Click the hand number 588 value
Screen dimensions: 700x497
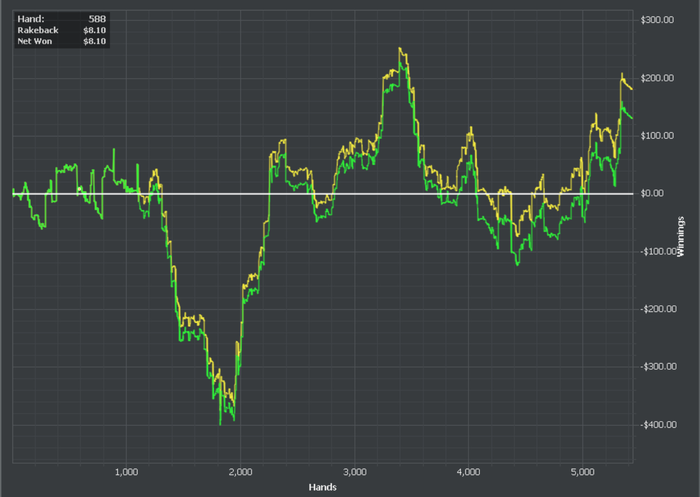tap(97, 19)
